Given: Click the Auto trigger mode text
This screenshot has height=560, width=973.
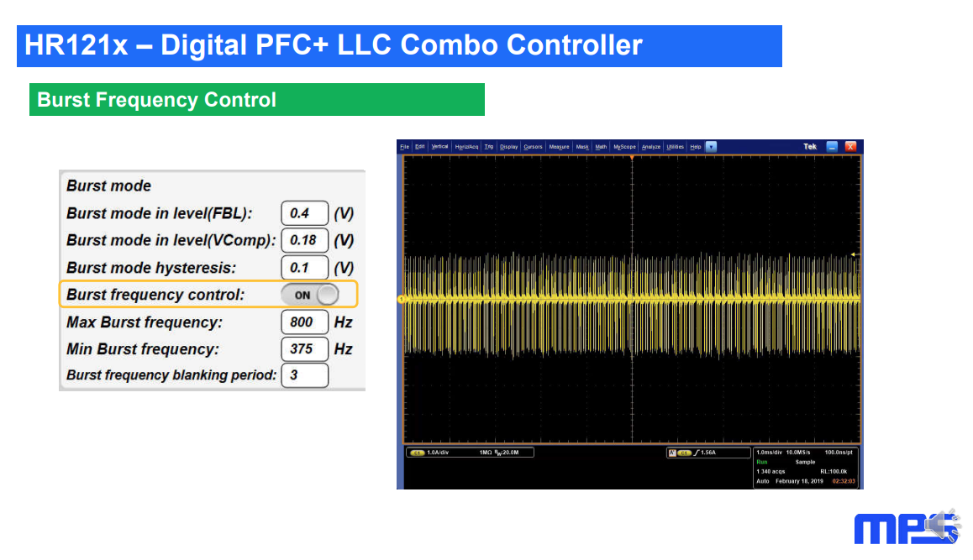Looking at the screenshot, I should [x=763, y=481].
